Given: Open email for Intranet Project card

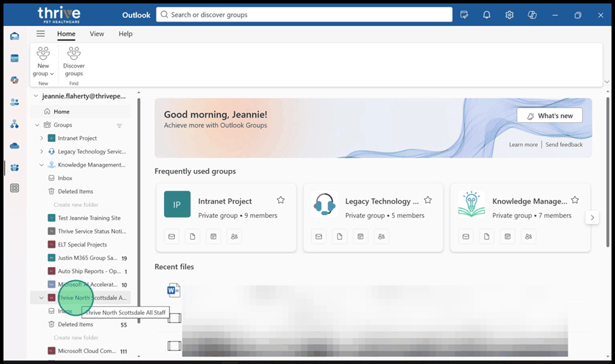Looking at the screenshot, I should [x=172, y=236].
